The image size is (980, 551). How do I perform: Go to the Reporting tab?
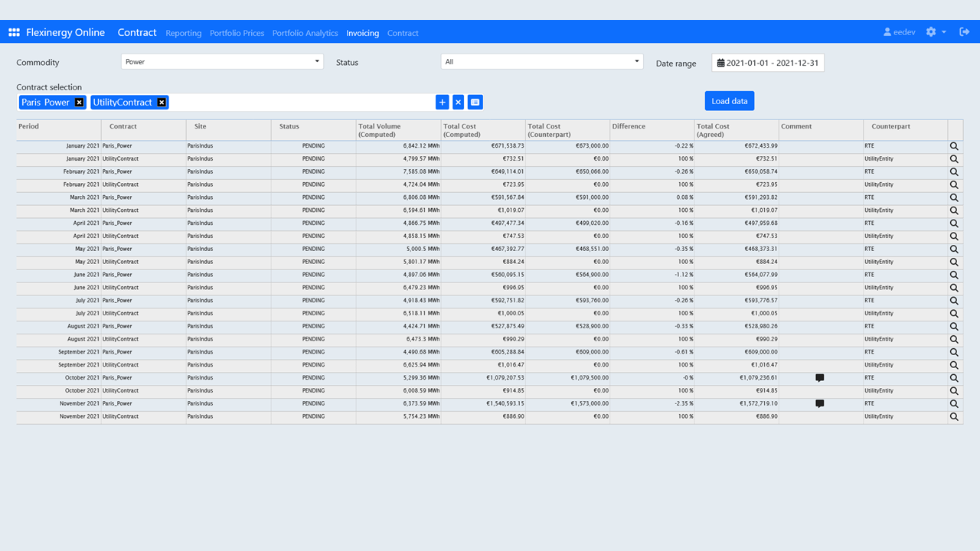point(184,33)
